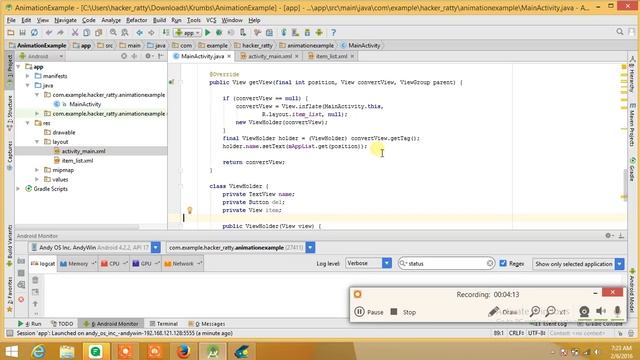Save all files using toolbar disk icon

point(22,32)
